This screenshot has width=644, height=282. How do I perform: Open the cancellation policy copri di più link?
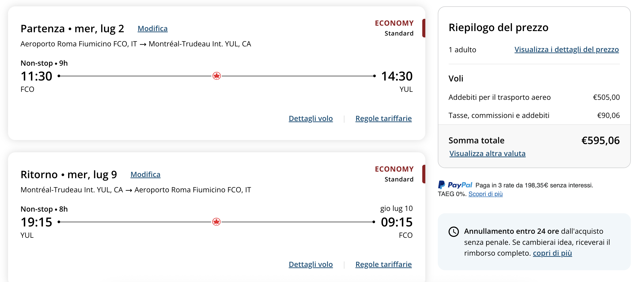coord(552,253)
